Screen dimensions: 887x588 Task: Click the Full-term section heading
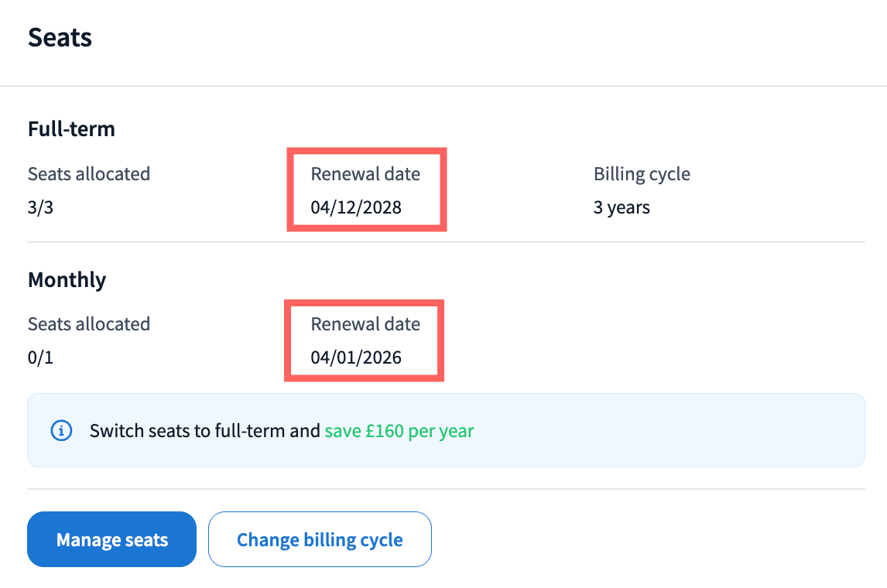[x=71, y=128]
